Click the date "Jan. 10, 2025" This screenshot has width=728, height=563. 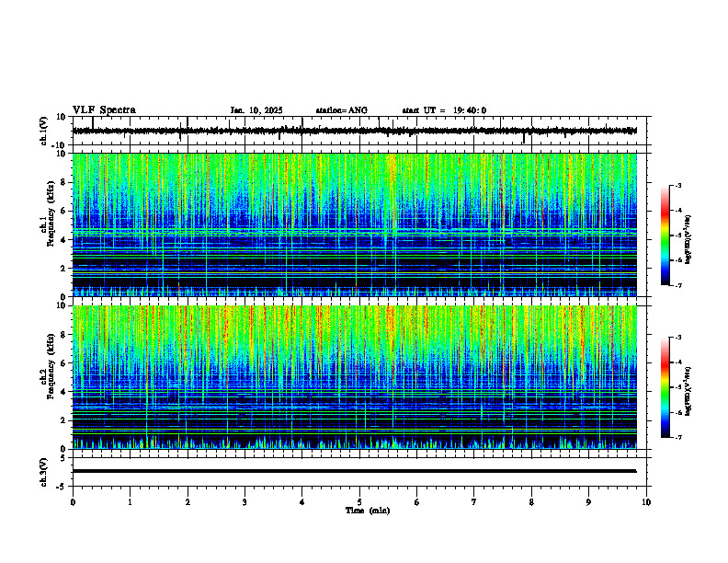(256, 110)
